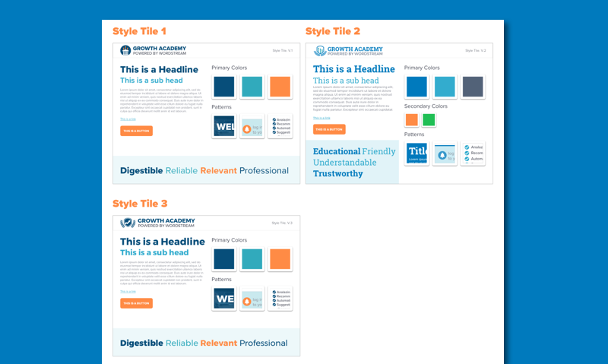The image size is (608, 364).
Task: Select the slate gray swatch in Style Tile 2
Action: 473,87
